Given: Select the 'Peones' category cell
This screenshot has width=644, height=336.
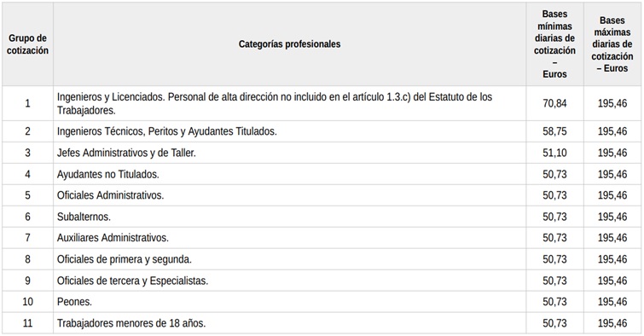Looking at the screenshot, I should point(289,302).
